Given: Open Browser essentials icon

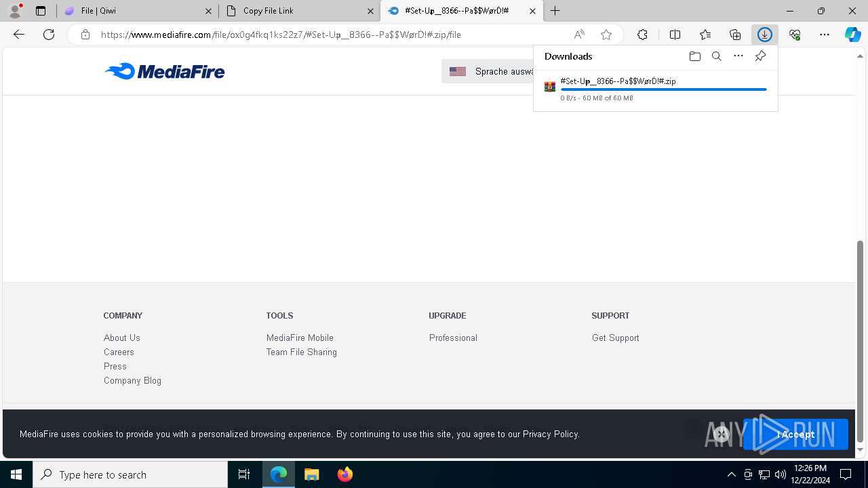Looking at the screenshot, I should [795, 35].
